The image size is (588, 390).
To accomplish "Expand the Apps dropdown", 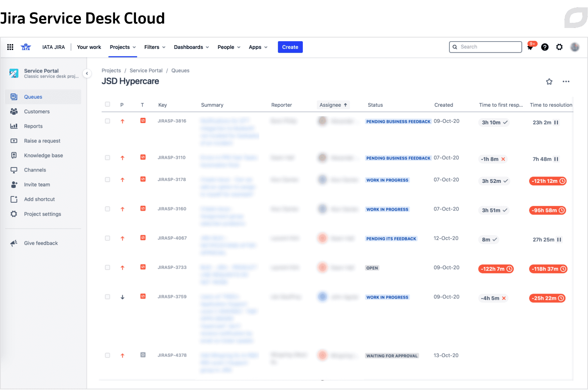I will point(258,47).
